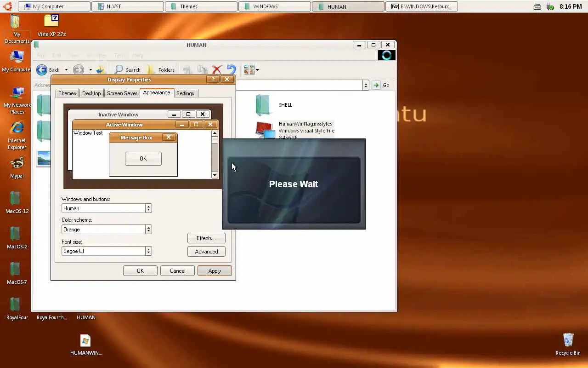588x368 pixels.
Task: Click the RoyalFour.th... desktop label
Action: (x=51, y=317)
